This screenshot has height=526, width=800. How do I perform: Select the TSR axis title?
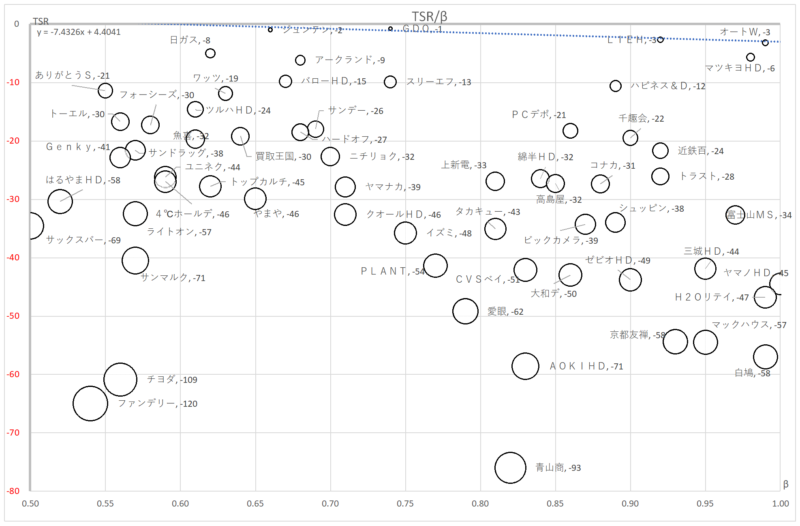pyautogui.click(x=41, y=21)
